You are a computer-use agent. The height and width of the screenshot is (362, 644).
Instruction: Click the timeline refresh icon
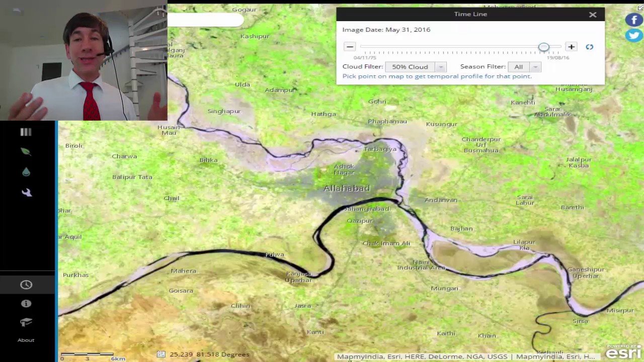click(x=590, y=47)
